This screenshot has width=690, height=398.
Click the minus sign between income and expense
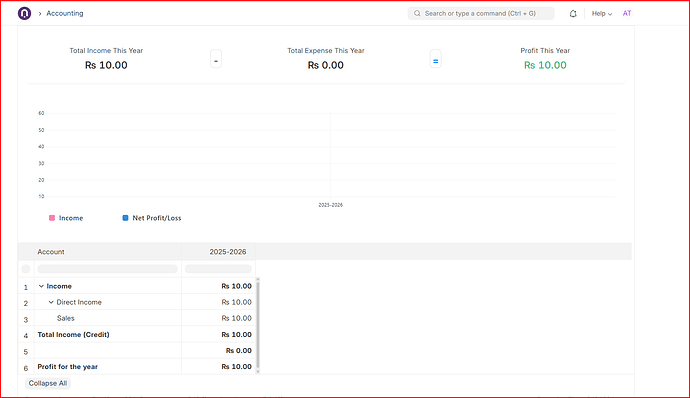tap(216, 59)
